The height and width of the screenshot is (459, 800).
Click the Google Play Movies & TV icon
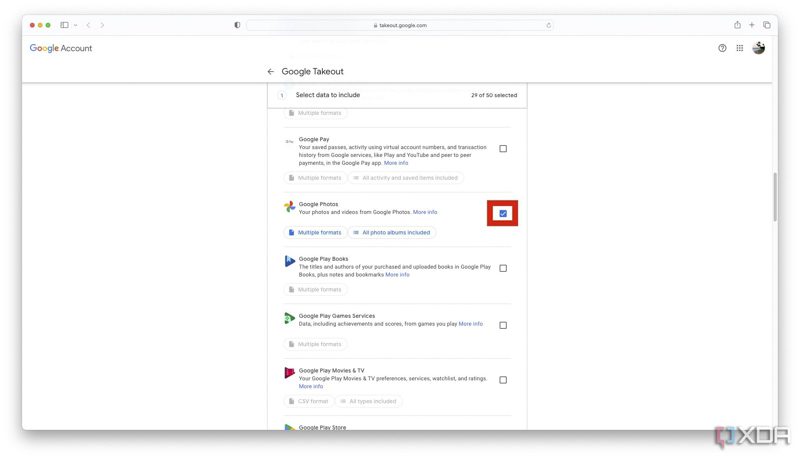click(x=289, y=373)
